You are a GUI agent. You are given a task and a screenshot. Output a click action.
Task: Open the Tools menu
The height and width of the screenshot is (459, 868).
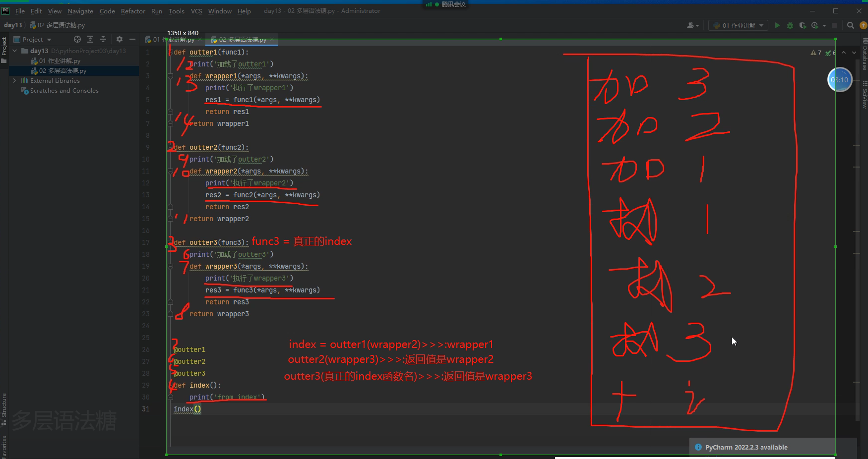176,11
